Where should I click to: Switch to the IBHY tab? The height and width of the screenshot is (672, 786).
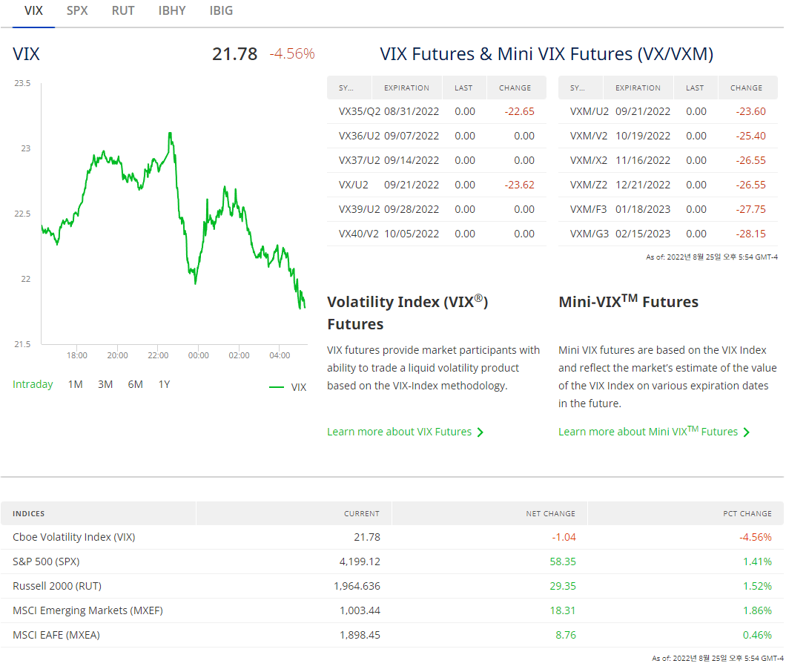point(172,10)
